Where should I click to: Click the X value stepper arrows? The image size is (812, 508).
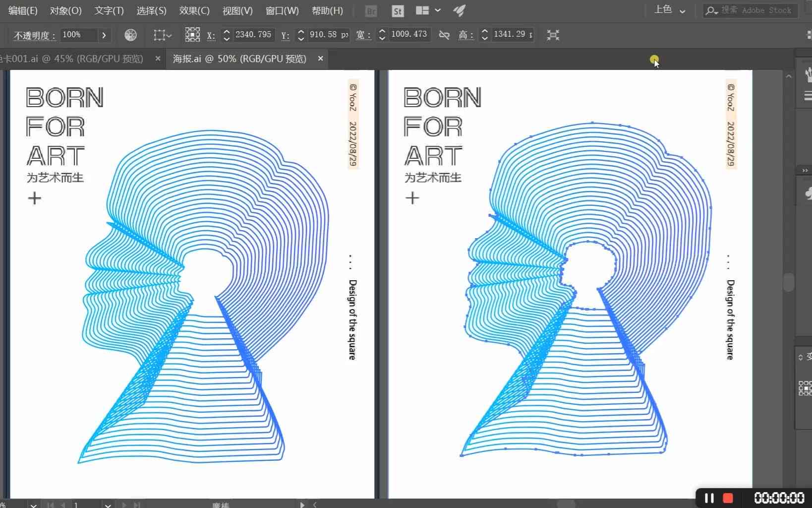coord(227,35)
